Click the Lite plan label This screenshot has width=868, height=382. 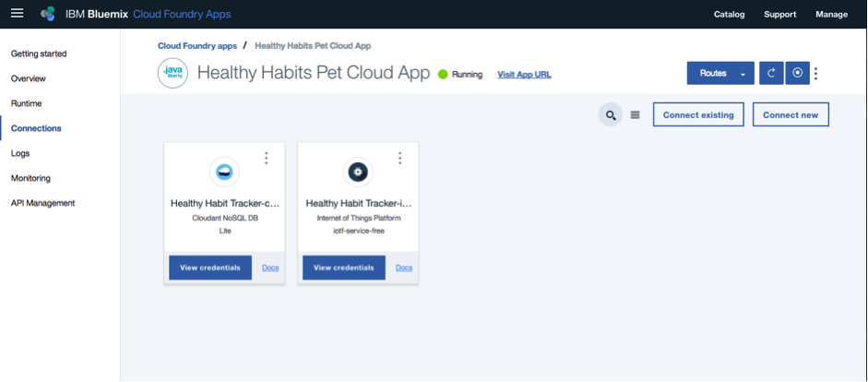coord(225,231)
